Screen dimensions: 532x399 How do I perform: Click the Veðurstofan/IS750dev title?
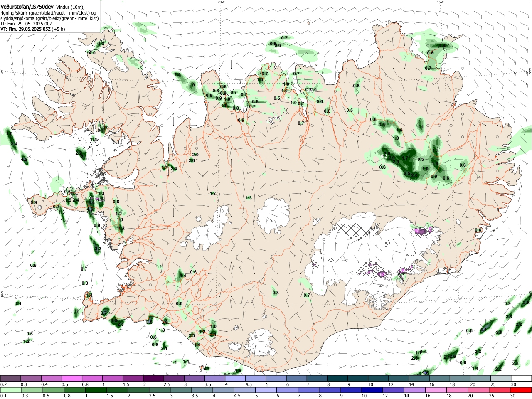pos(27,7)
